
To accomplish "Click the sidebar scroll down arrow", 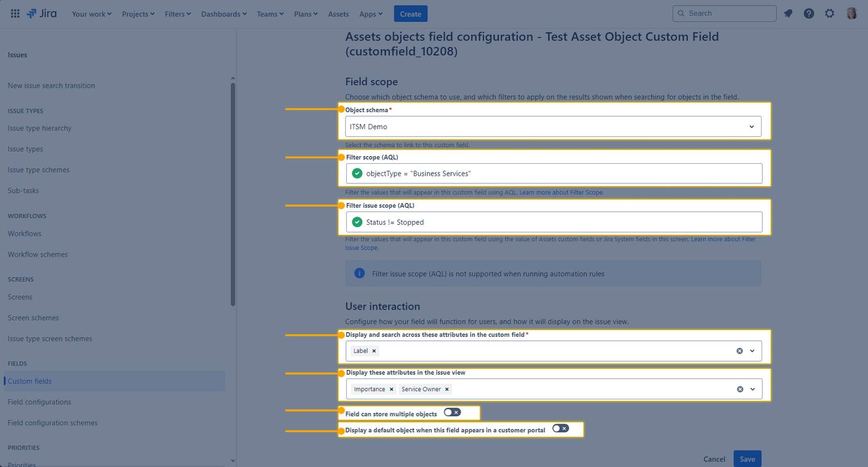I will coord(233,460).
